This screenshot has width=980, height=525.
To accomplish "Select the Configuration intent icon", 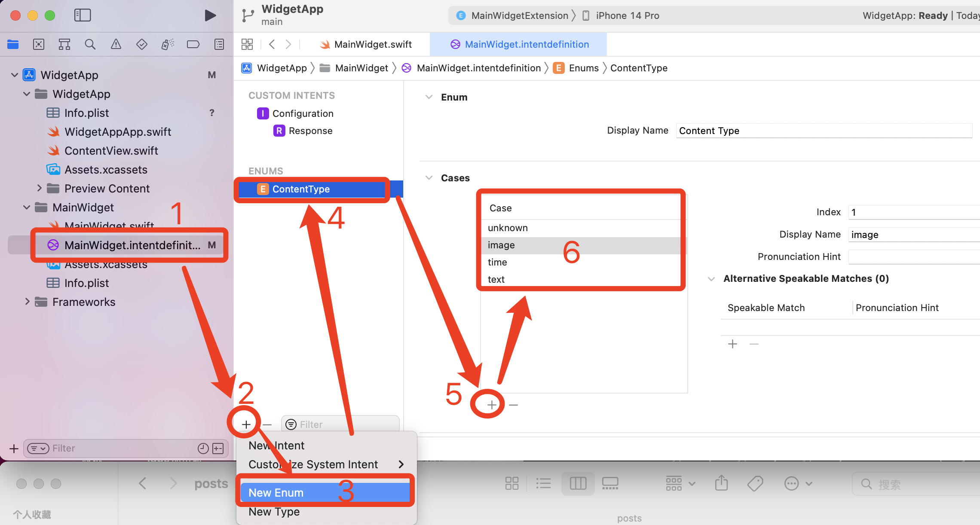I will pos(263,113).
